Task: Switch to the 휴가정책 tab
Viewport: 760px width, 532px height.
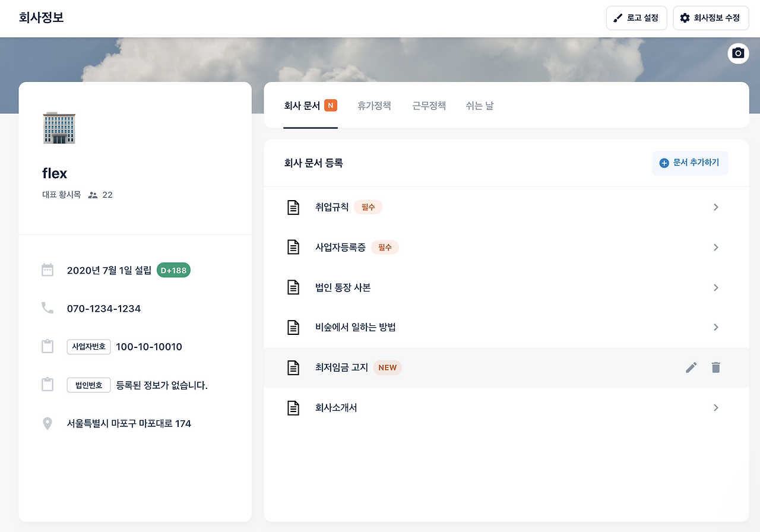Action: pyautogui.click(x=374, y=106)
